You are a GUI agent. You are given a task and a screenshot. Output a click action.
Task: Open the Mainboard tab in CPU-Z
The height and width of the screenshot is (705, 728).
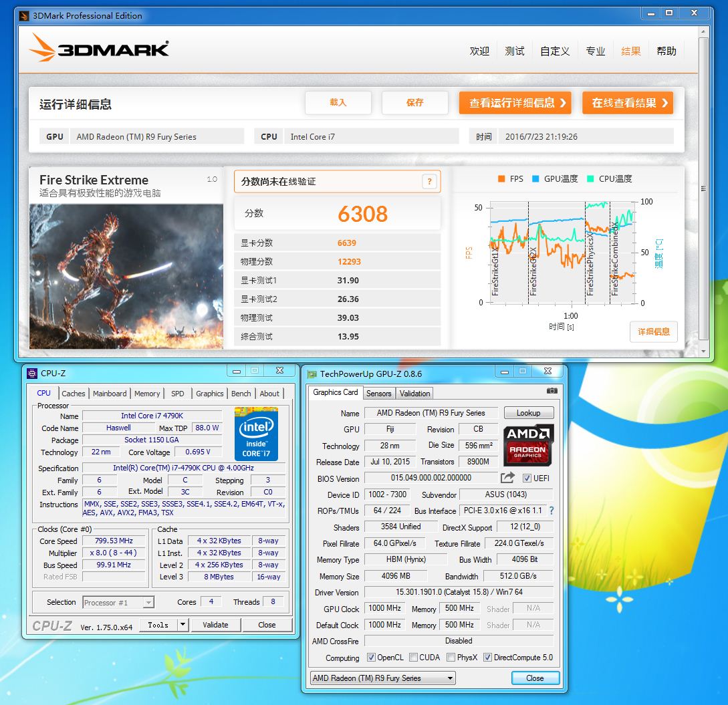110,394
